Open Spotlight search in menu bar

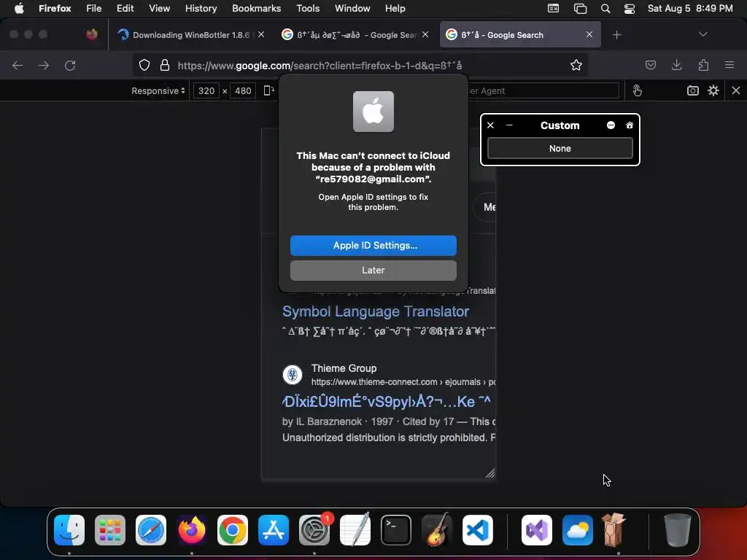[605, 9]
